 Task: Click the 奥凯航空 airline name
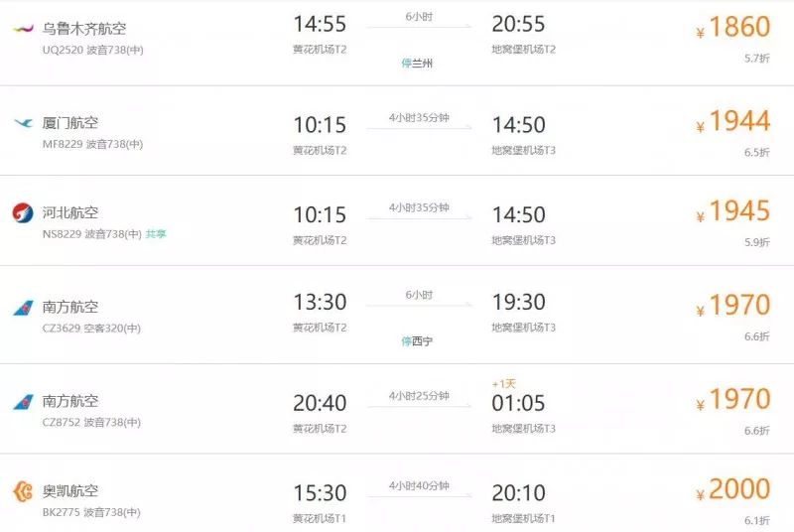click(70, 491)
